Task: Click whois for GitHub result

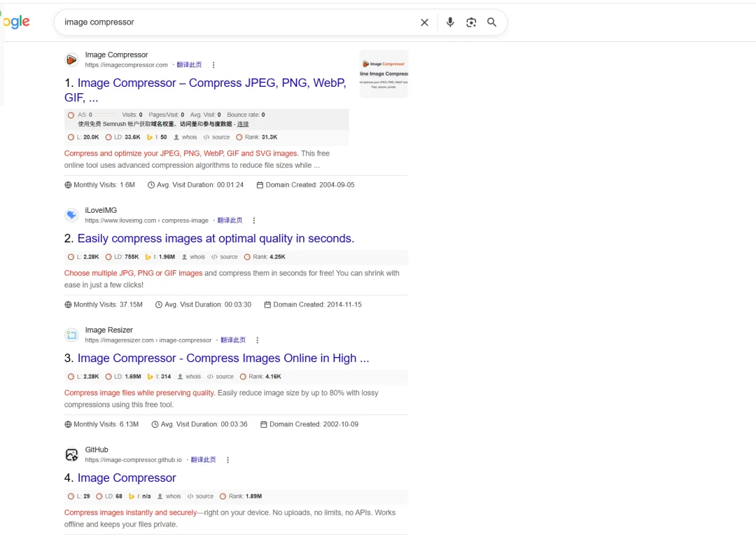Action: (169, 496)
